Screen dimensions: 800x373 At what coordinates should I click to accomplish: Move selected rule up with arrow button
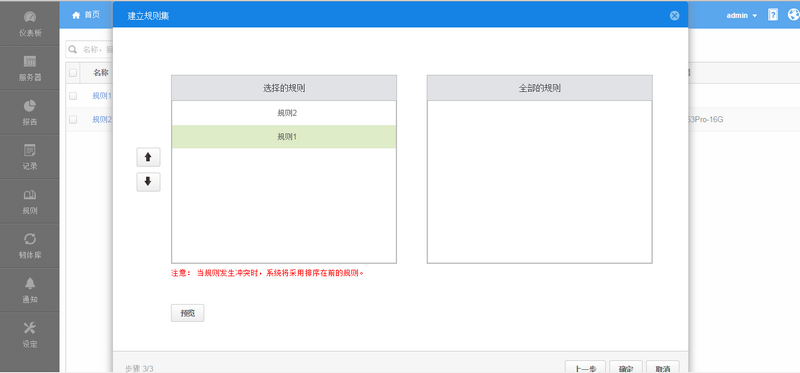pyautogui.click(x=148, y=157)
